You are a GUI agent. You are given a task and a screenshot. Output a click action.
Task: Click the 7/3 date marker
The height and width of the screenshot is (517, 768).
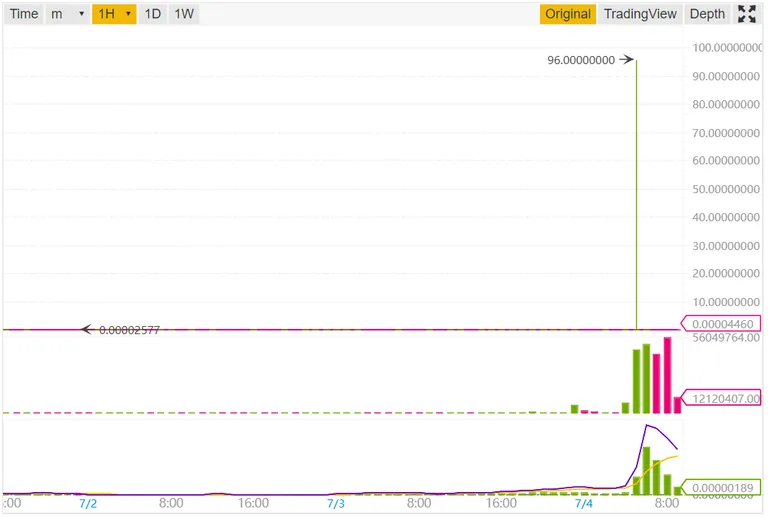point(336,503)
